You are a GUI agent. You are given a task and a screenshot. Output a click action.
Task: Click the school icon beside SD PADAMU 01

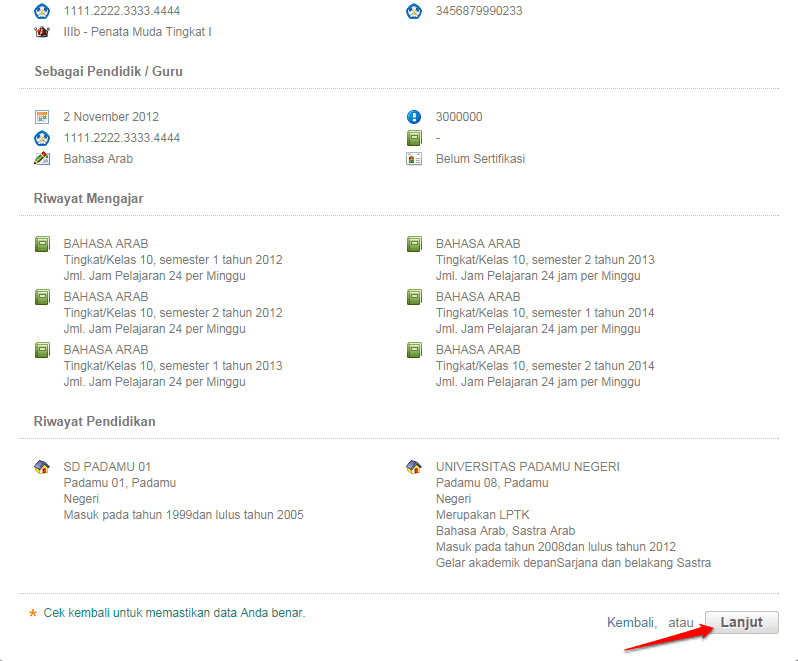pos(42,467)
